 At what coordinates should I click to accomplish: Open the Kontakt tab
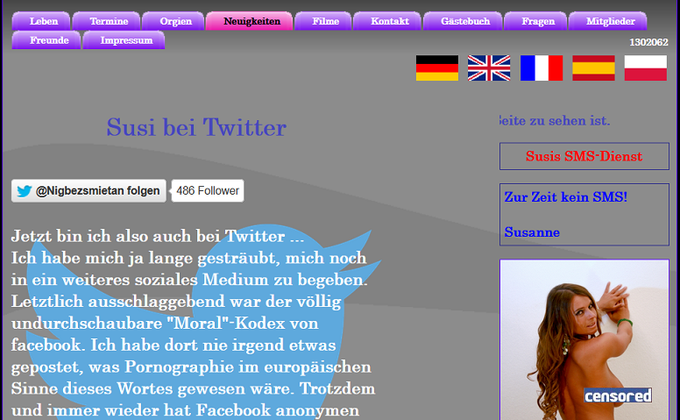coord(387,21)
